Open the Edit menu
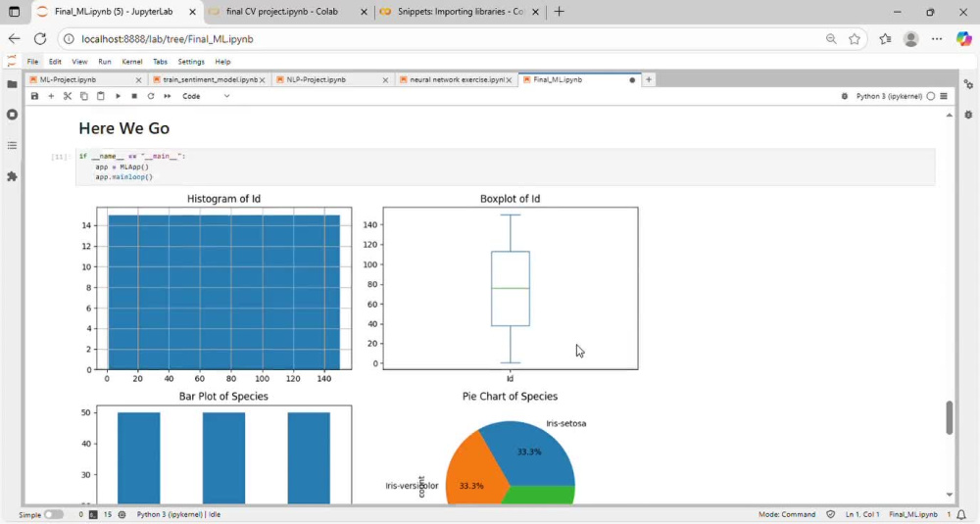The width and height of the screenshot is (980, 524). (55, 62)
